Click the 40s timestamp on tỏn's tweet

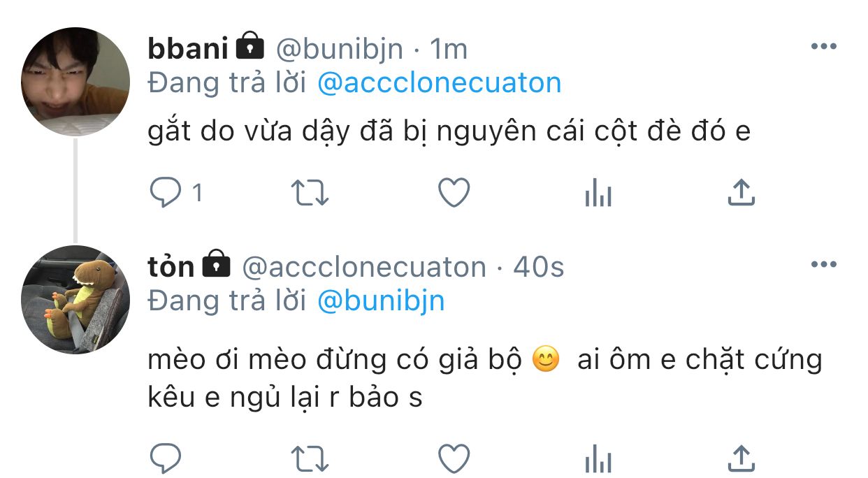tap(538, 266)
